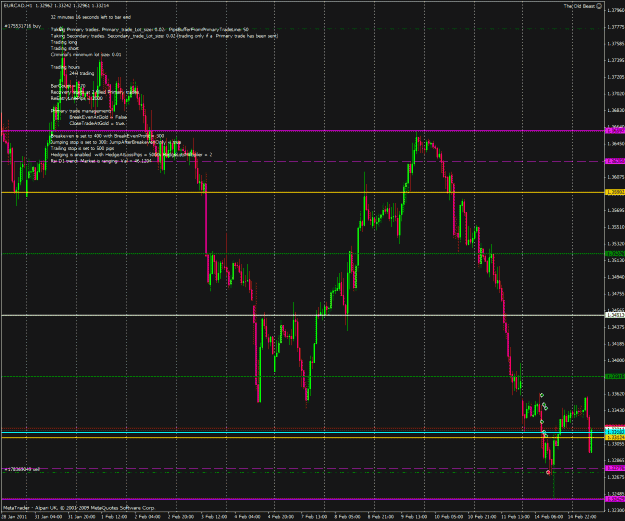Click the 'Trading short' comment line

[x=65, y=48]
